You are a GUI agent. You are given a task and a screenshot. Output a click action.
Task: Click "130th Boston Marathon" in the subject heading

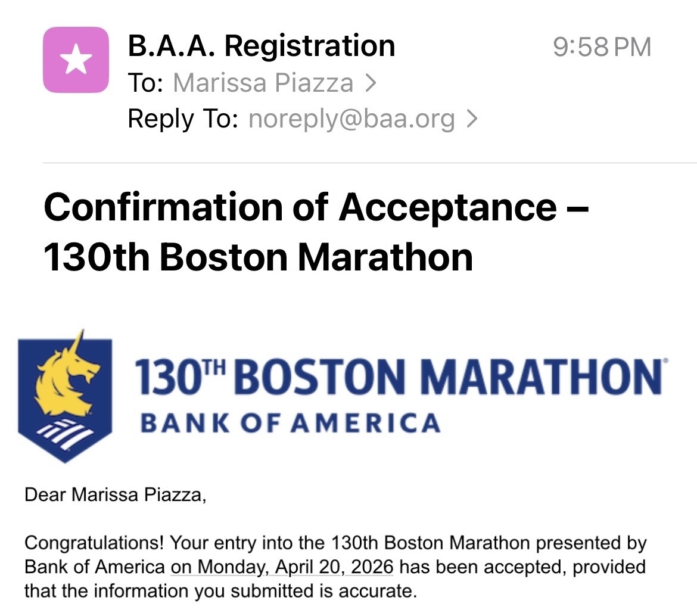[258, 257]
